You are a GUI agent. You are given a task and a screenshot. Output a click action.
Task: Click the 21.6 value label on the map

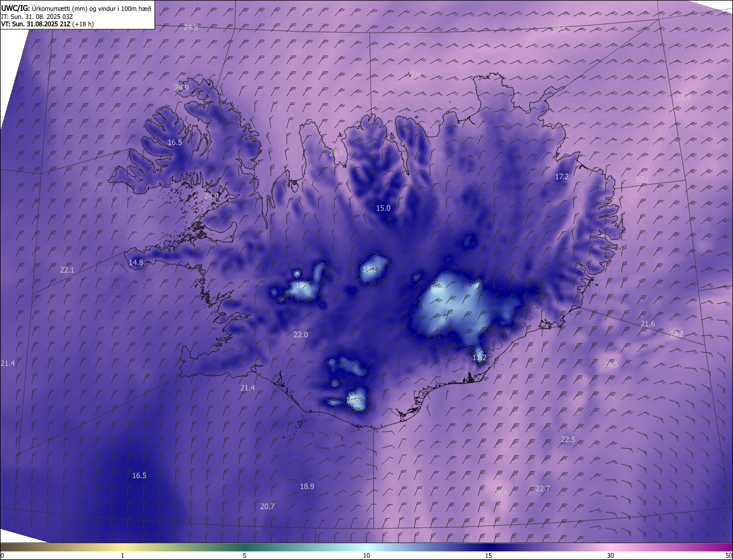click(x=648, y=324)
